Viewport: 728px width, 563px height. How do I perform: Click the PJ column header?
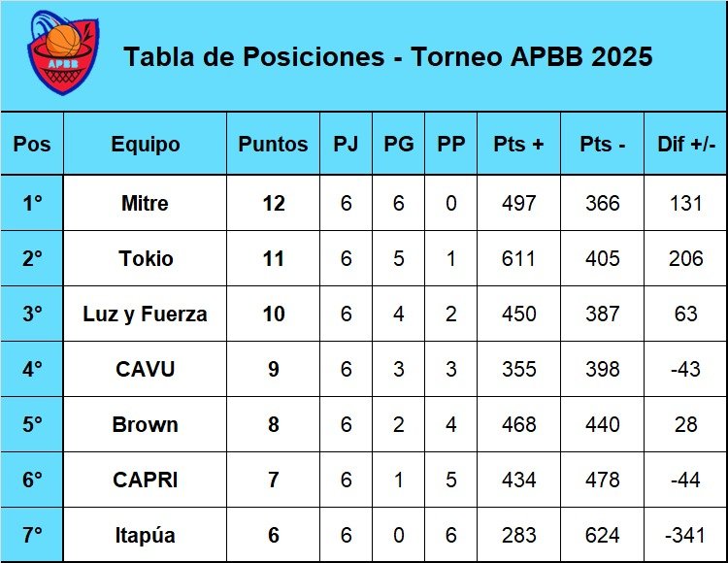(x=346, y=144)
